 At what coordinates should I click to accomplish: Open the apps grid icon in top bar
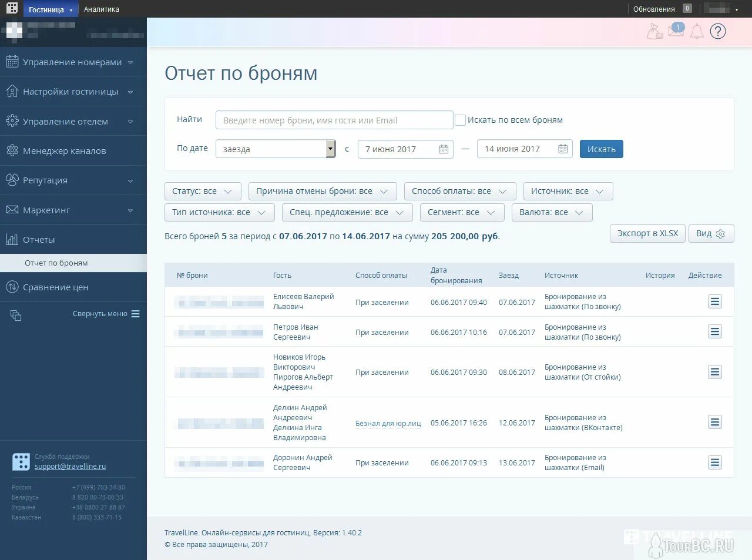pyautogui.click(x=12, y=8)
